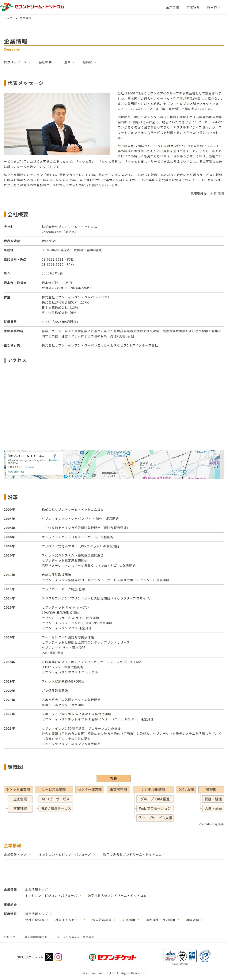
Task: Click the 2023年 year label in 沿革
Action: pyautogui.click(x=9, y=729)
